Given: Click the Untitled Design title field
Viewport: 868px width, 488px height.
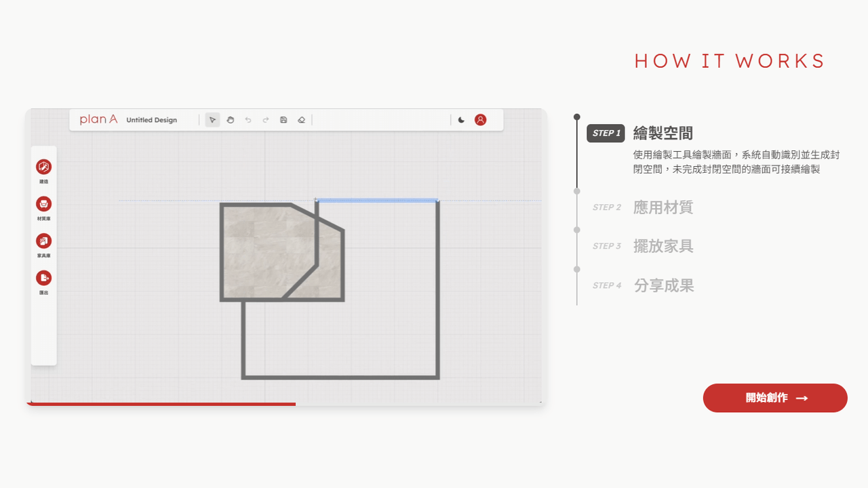Looking at the screenshot, I should pos(152,120).
